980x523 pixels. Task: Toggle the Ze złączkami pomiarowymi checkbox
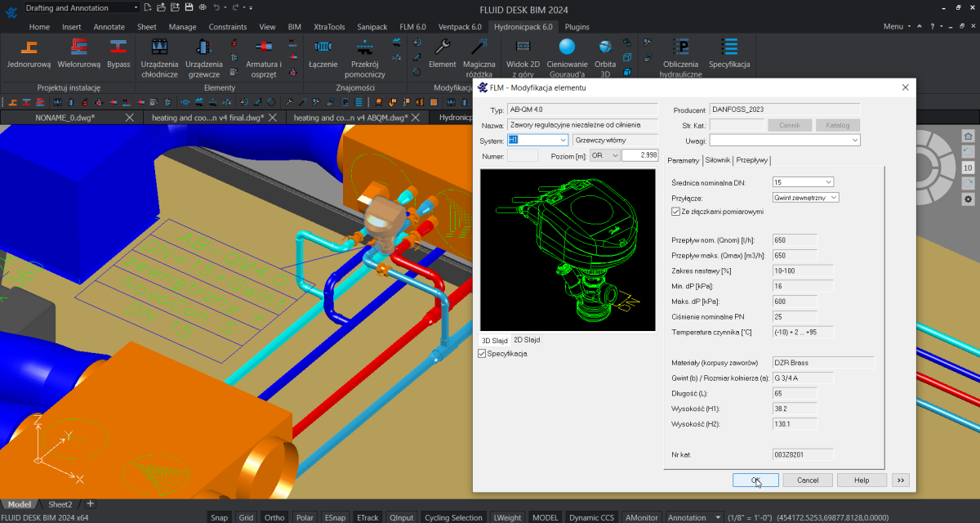676,212
